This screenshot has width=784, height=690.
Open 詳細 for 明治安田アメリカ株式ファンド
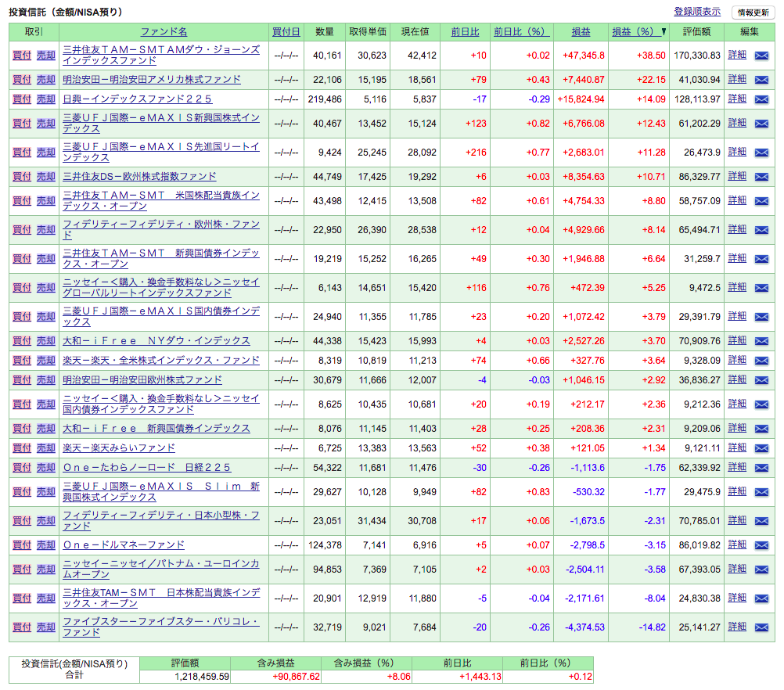coord(737,79)
